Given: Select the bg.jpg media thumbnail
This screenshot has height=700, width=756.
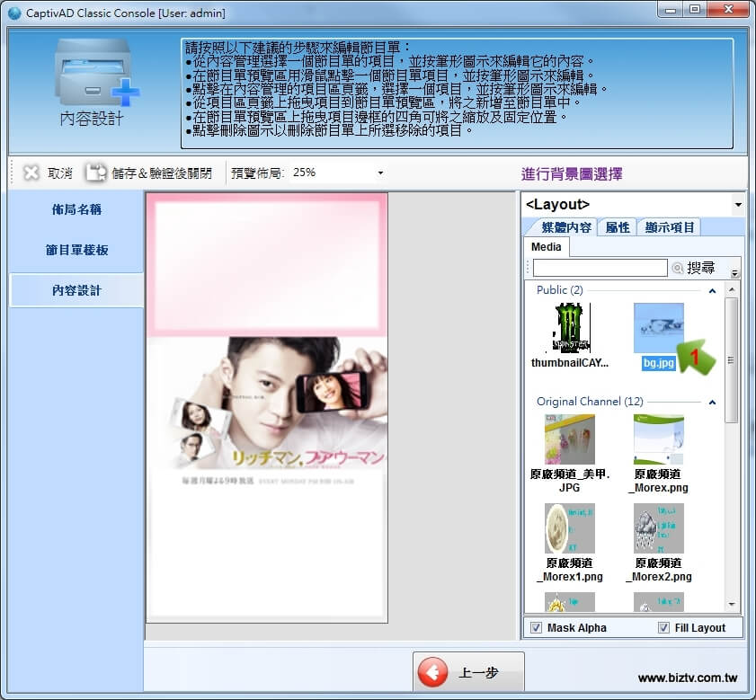Looking at the screenshot, I should pyautogui.click(x=658, y=329).
